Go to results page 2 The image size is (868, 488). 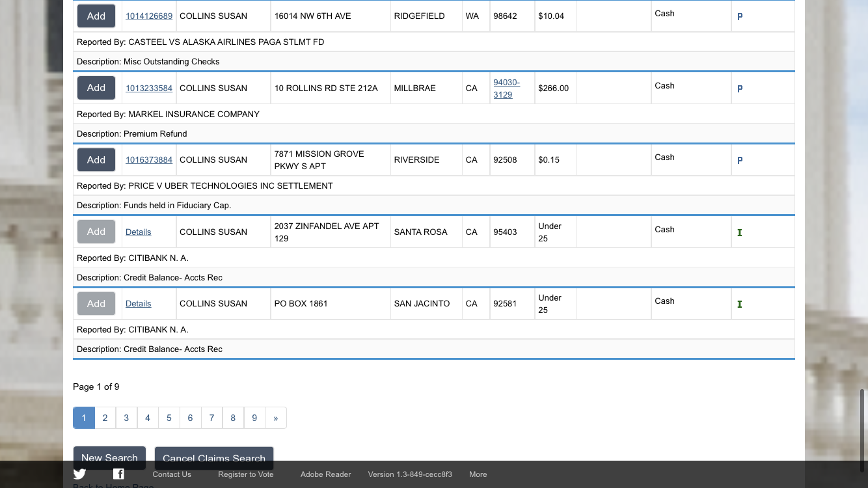[105, 418]
